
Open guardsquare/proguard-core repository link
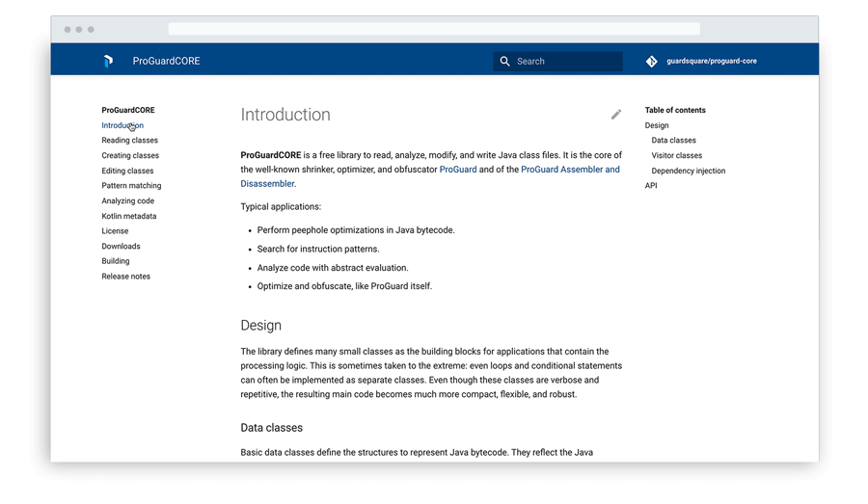[x=712, y=61]
